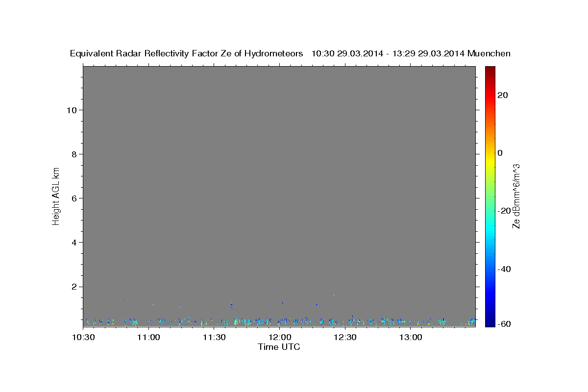Viewport: 588px width, 392px height.
Task: Click the height tick label '8'
Action: [73, 154]
